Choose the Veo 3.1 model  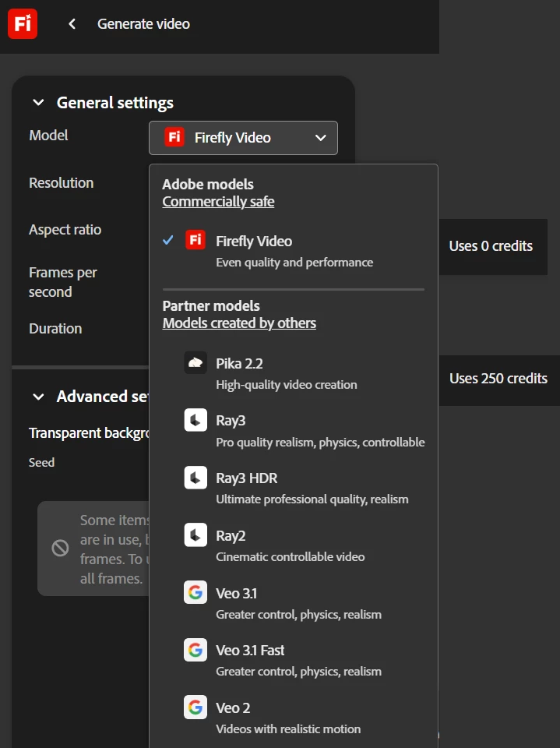tap(294, 603)
